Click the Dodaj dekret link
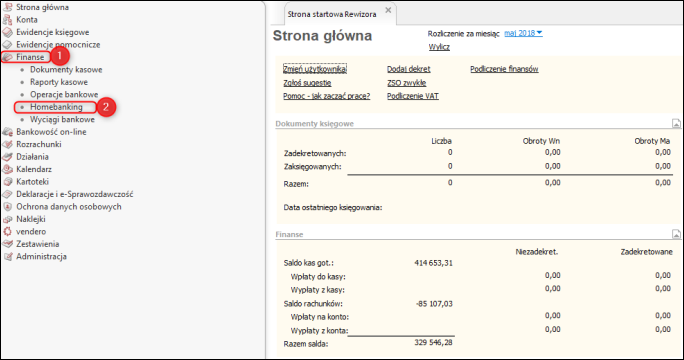 [408, 69]
